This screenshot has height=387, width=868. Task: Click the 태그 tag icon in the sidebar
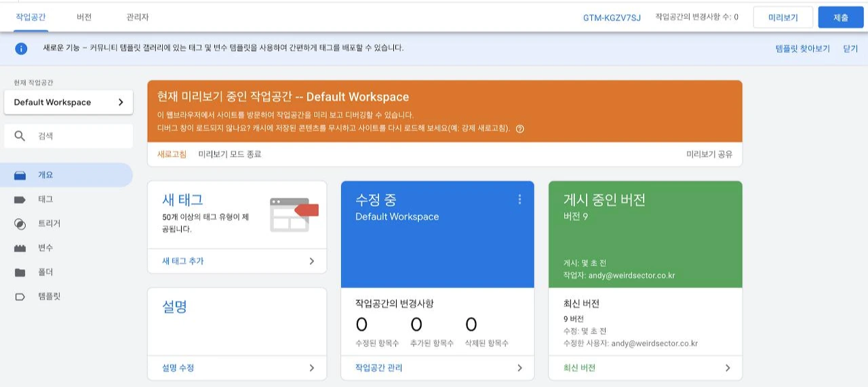point(20,200)
